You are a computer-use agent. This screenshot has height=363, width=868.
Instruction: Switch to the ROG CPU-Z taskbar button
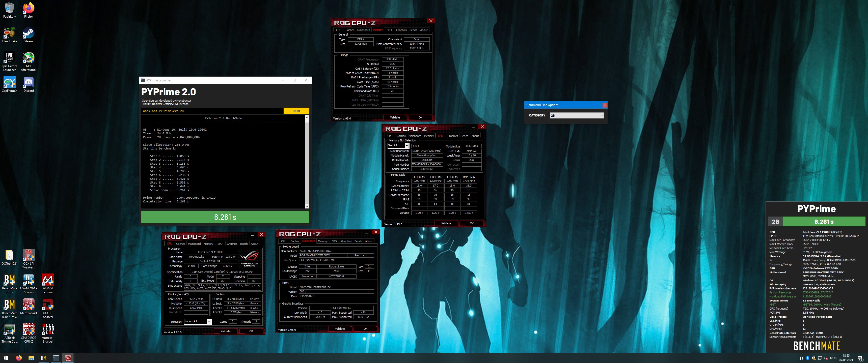pyautogui.click(x=68, y=358)
